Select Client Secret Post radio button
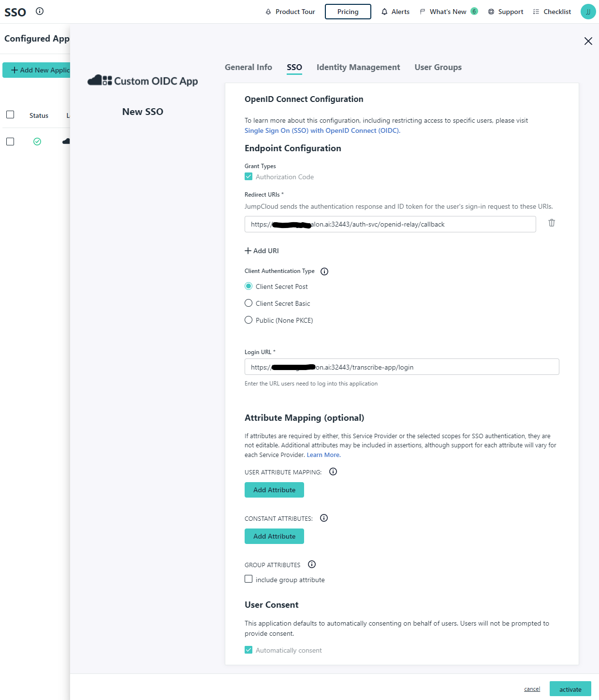Image resolution: width=599 pixels, height=700 pixels. [x=248, y=286]
